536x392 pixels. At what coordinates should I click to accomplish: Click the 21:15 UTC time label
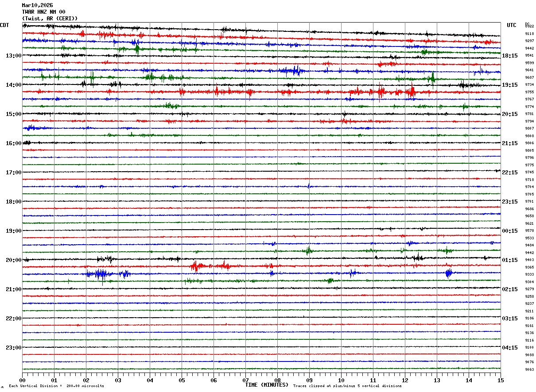click(x=510, y=143)
